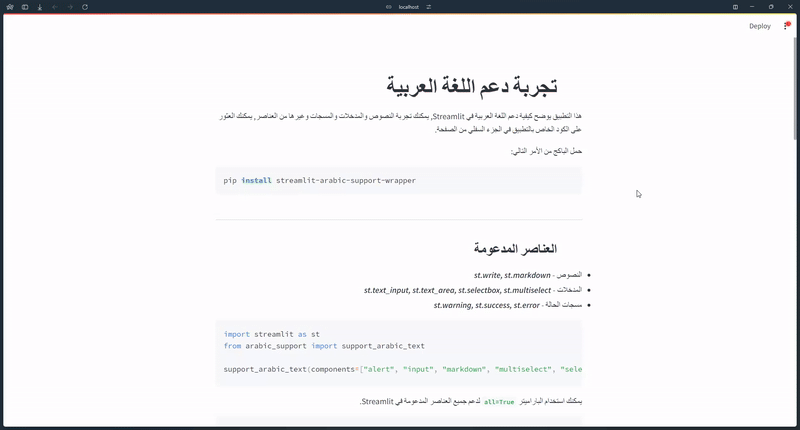Click the 'all=True' inline code snippet
The height and width of the screenshot is (430, 800).
tap(499, 402)
